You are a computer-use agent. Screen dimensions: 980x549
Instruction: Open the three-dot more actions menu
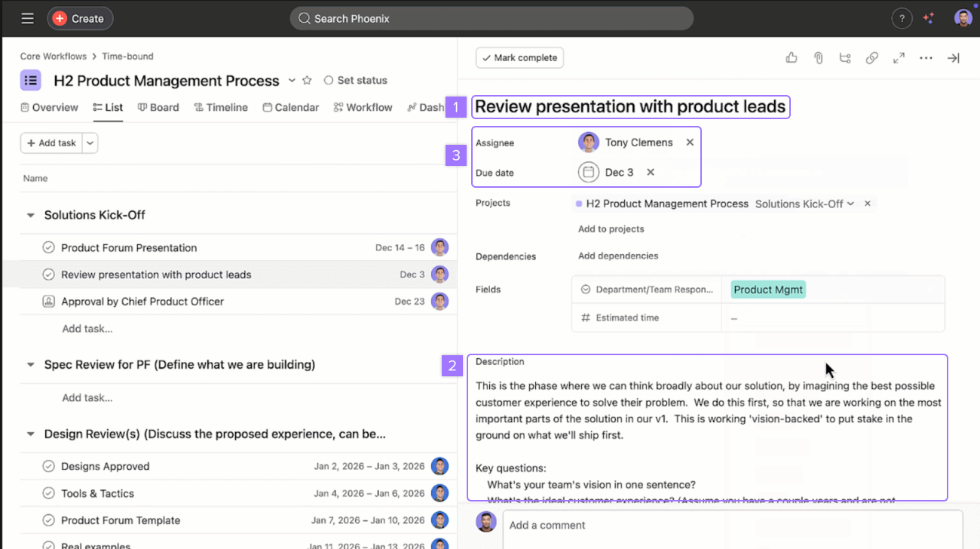click(x=926, y=58)
